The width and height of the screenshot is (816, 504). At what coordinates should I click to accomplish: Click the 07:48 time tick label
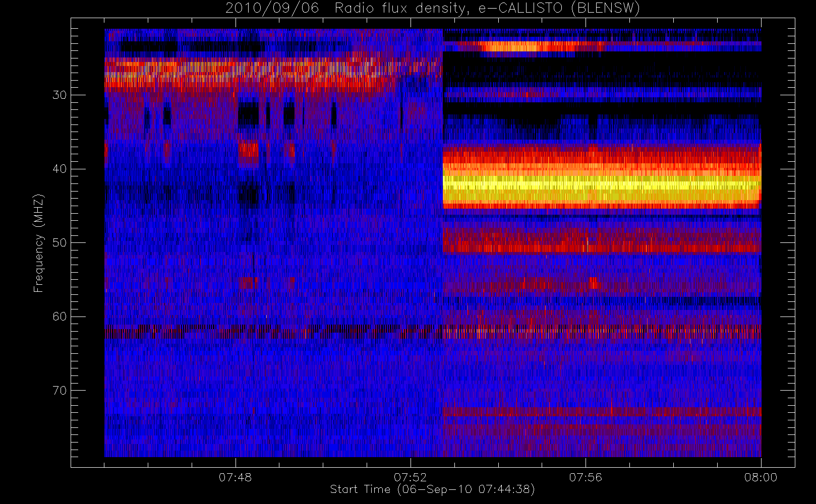coord(235,477)
